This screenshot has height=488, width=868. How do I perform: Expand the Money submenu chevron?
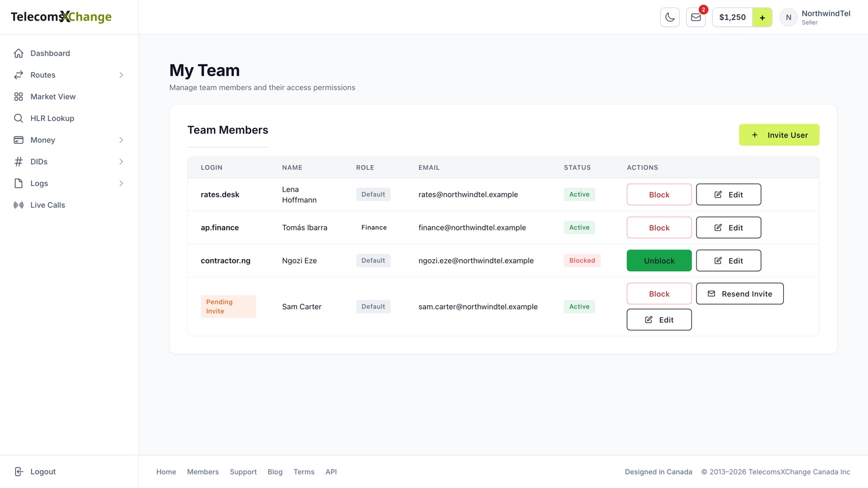[121, 140]
